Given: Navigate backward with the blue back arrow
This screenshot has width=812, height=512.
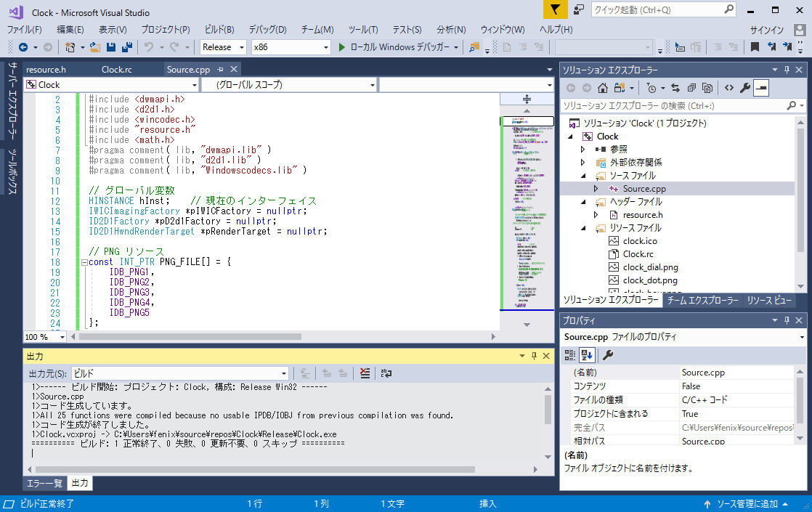Looking at the screenshot, I should click(x=23, y=47).
